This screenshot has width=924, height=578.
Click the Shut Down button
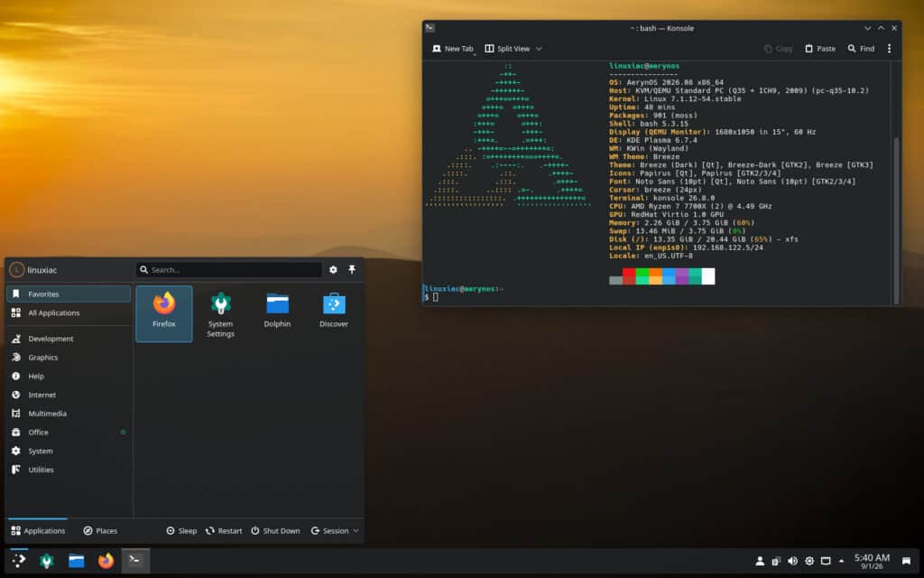click(x=275, y=531)
